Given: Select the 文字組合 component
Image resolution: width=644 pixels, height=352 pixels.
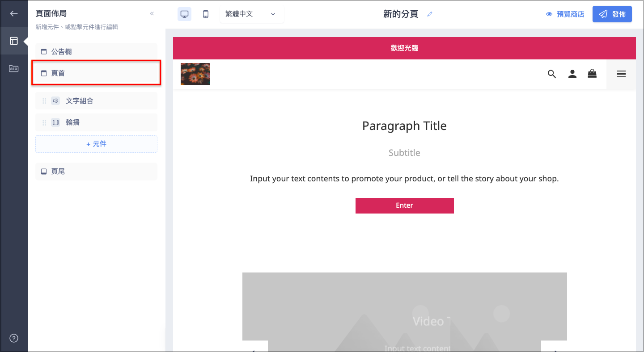Looking at the screenshot, I should [96, 101].
